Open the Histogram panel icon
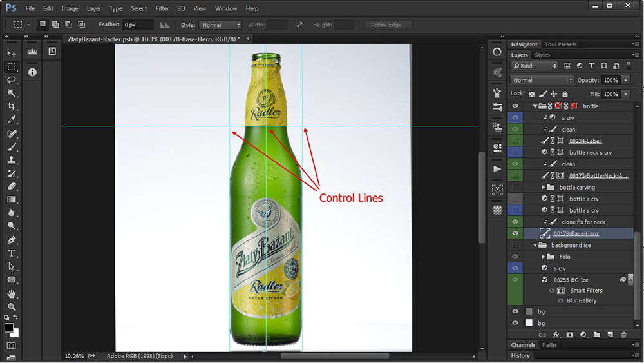 point(32,52)
